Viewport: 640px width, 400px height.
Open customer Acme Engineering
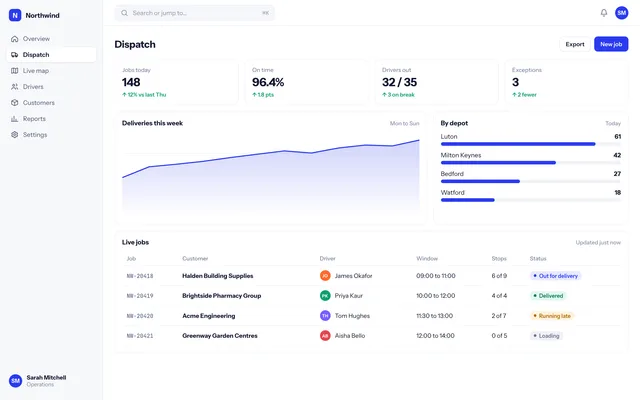pos(209,316)
